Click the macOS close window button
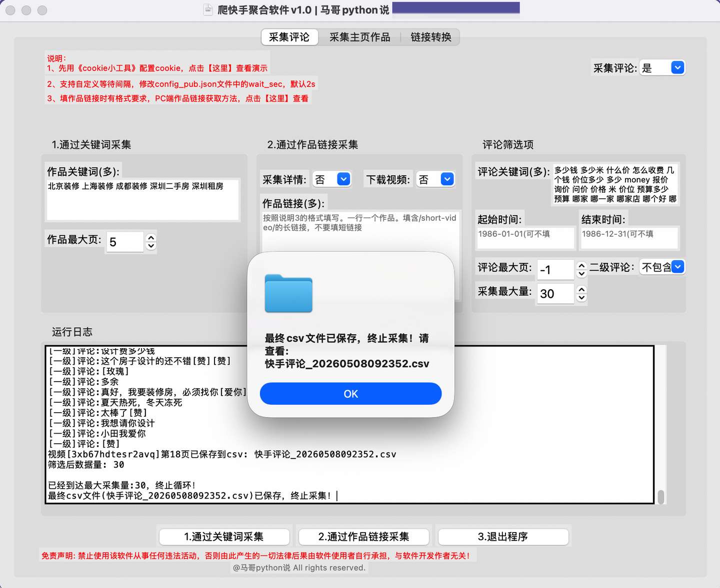720x588 pixels. click(10, 10)
